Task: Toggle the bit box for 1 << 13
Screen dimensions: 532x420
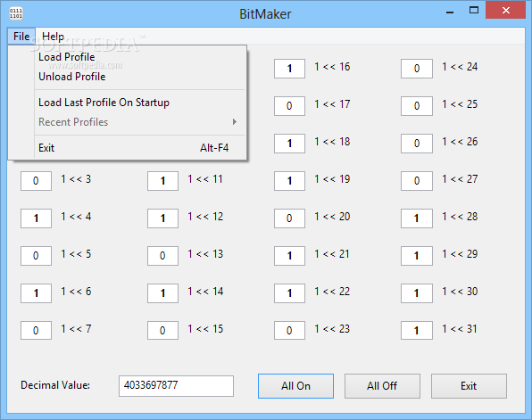Action: [x=162, y=256]
